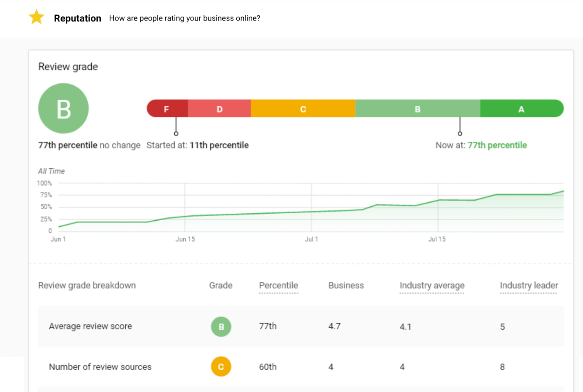Click the yellow Reputation star icon
This screenshot has width=583, height=392.
tap(37, 17)
